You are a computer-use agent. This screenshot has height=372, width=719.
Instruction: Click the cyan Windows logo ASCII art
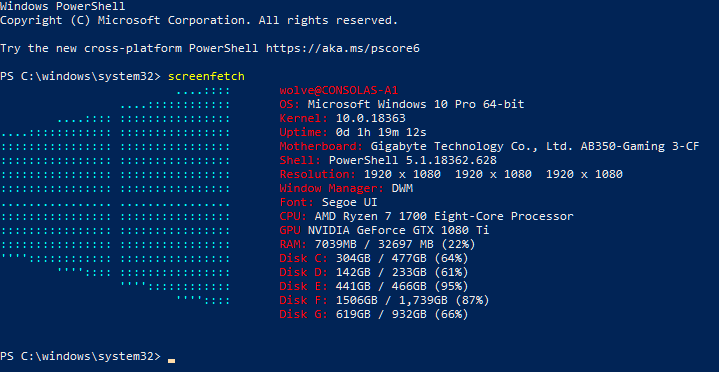(x=115, y=195)
